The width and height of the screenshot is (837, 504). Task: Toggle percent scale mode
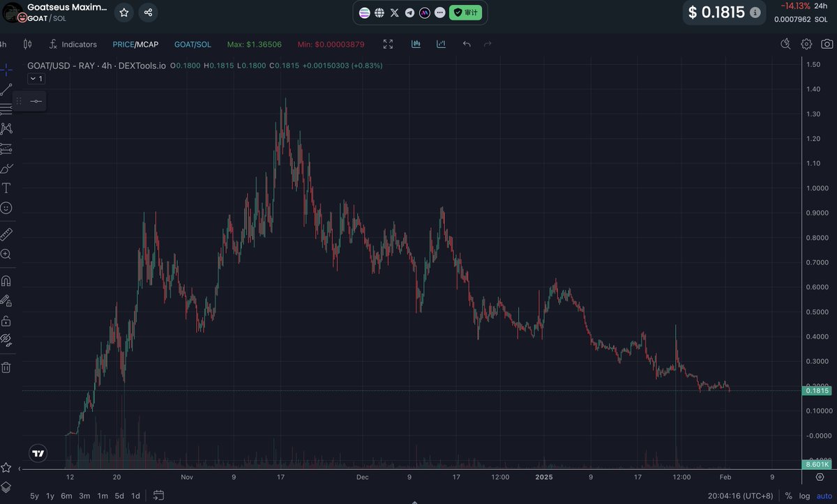[788, 496]
